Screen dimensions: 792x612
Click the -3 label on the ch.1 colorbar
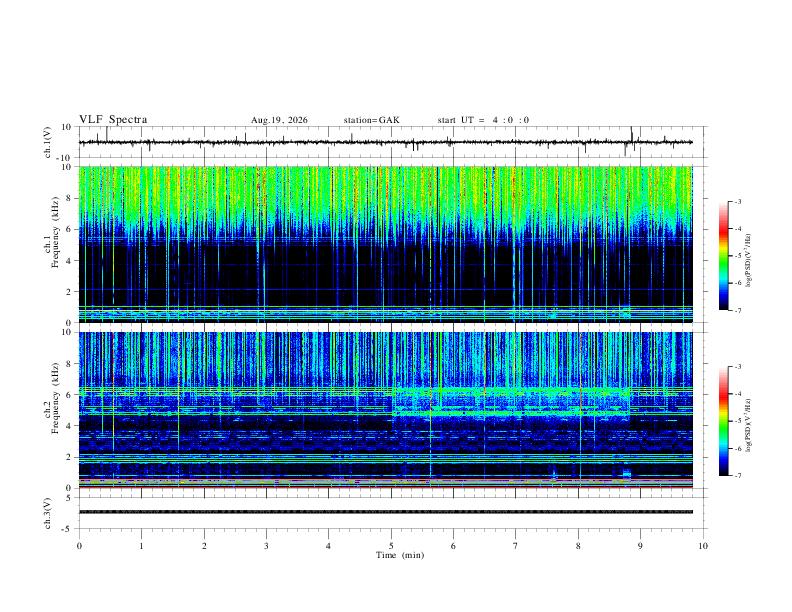coord(737,201)
